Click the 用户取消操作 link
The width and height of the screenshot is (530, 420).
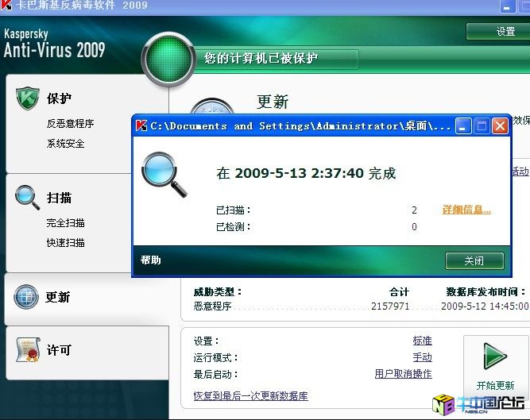pyautogui.click(x=403, y=374)
